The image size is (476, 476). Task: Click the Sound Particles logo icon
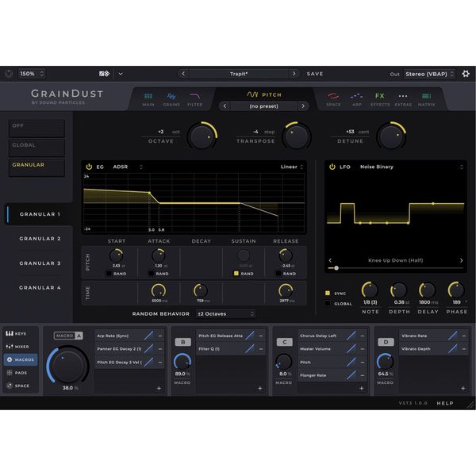(9, 74)
